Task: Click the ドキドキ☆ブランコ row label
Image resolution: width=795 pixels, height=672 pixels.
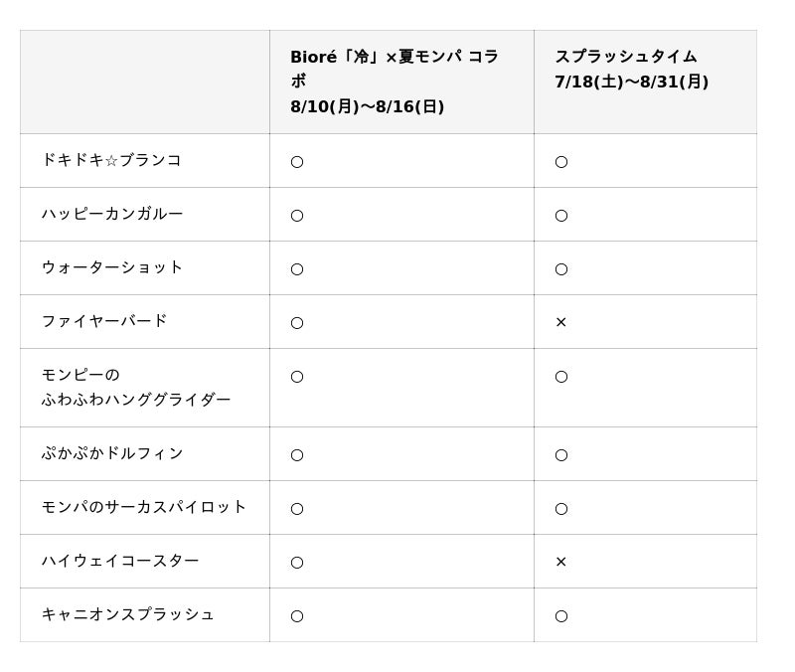Action: click(x=111, y=160)
